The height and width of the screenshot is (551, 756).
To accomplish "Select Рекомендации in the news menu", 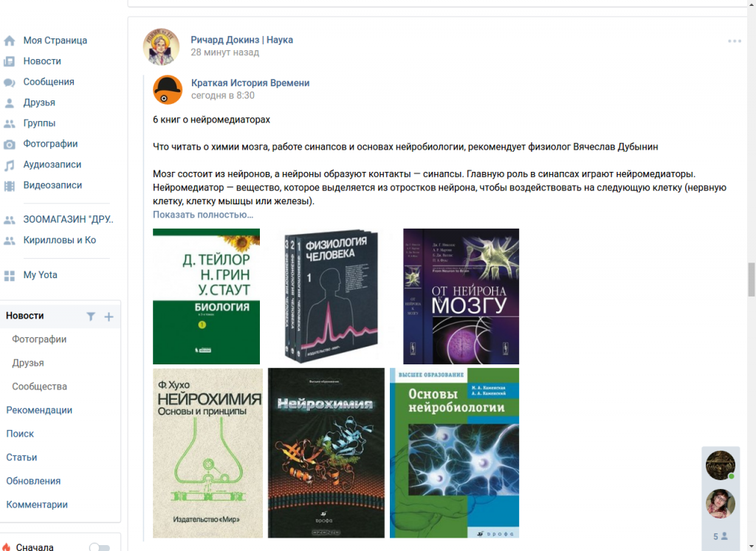I will pos(39,410).
